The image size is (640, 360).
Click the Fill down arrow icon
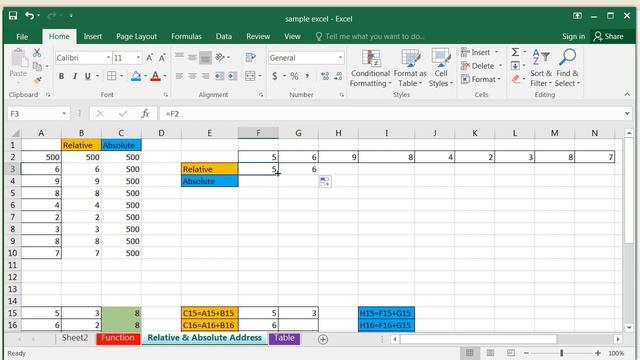click(516, 66)
